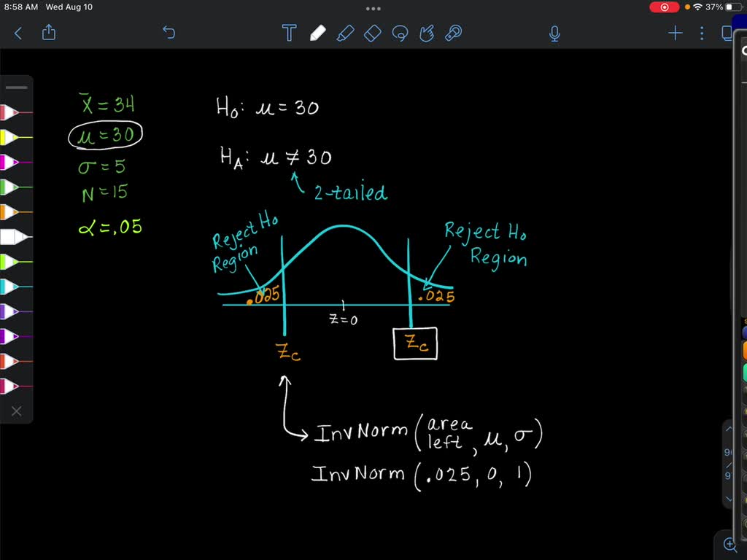Select the Pen tool
The image size is (747, 560).
pos(319,33)
